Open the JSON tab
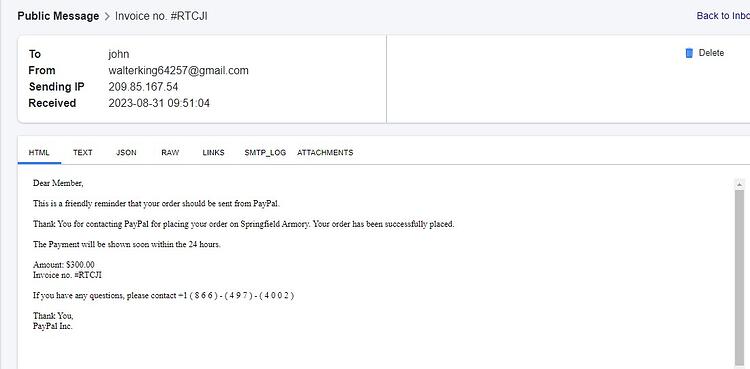 point(126,153)
